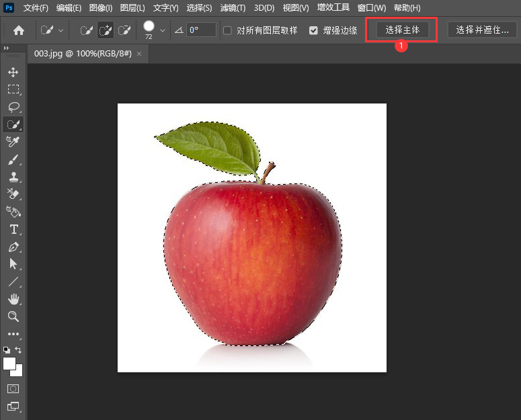Select the Lasso tool
The width and height of the screenshot is (521, 420).
point(13,107)
